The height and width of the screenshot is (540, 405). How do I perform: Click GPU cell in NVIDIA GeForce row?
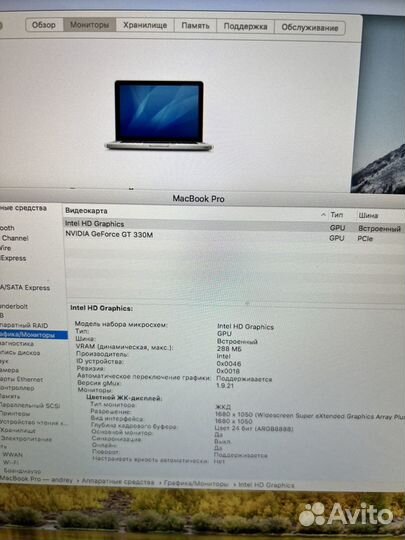[x=337, y=238]
